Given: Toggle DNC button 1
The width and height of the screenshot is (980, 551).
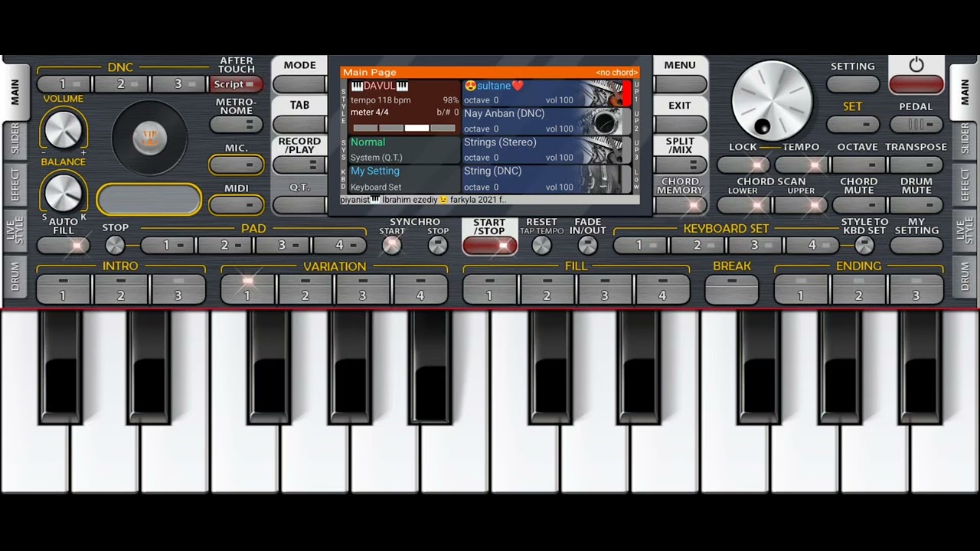Looking at the screenshot, I should (x=64, y=84).
